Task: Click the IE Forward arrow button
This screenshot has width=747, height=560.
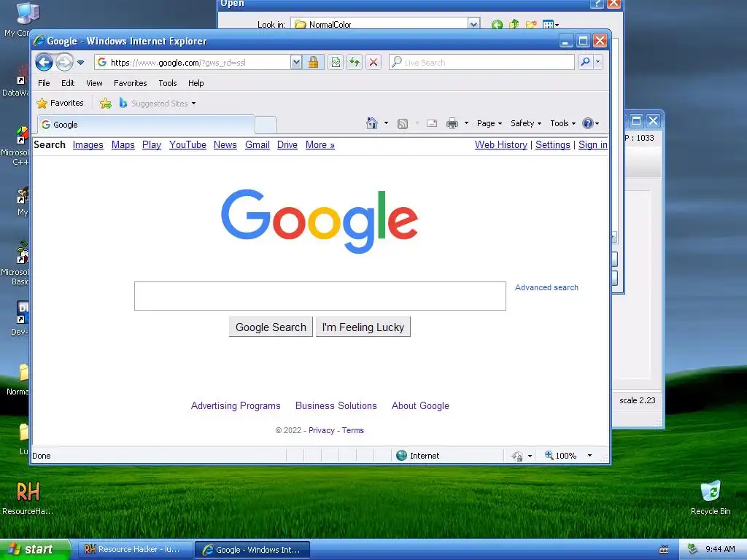Action: pyautogui.click(x=64, y=63)
